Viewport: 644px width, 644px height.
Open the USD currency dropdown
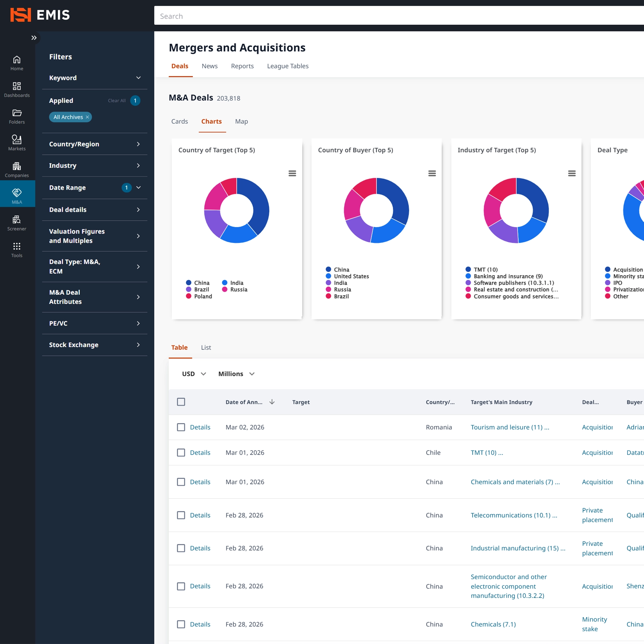(x=194, y=374)
